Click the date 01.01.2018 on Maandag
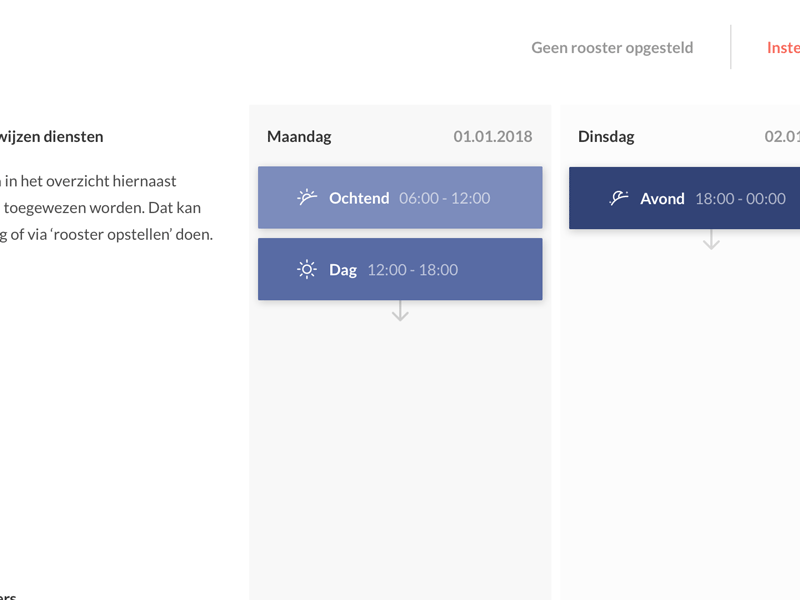The width and height of the screenshot is (800, 600). click(x=493, y=136)
